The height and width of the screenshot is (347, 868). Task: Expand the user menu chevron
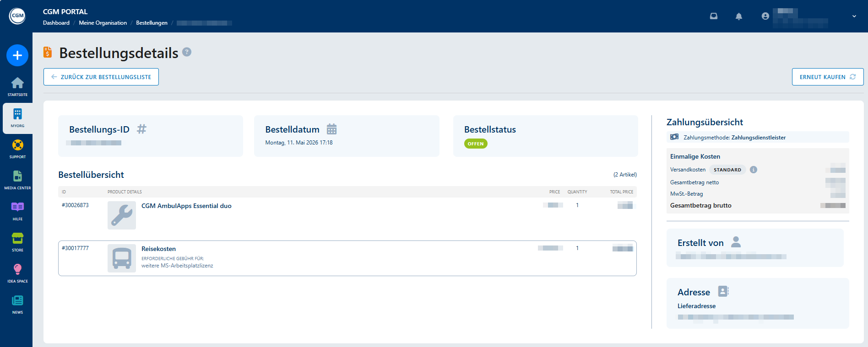click(854, 16)
